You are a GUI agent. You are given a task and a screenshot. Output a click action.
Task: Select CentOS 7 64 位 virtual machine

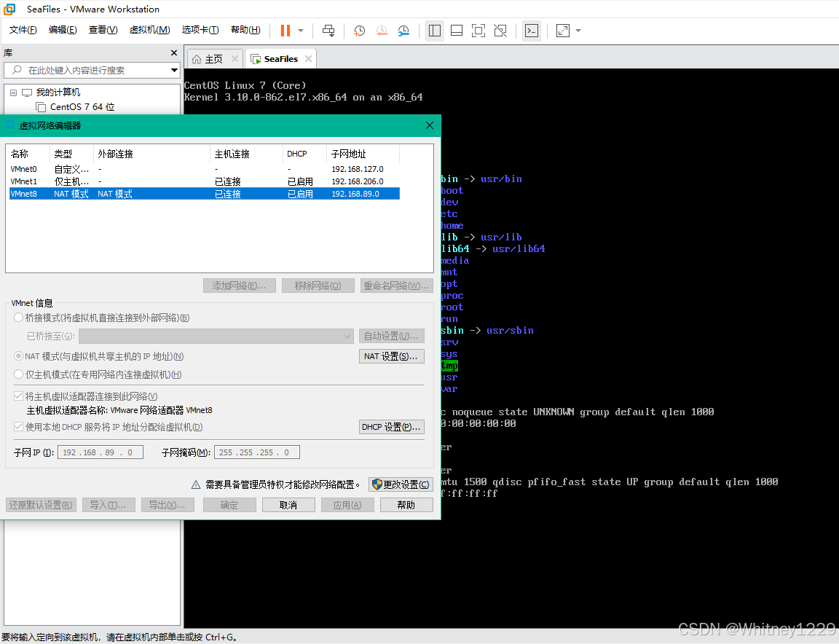(x=82, y=107)
